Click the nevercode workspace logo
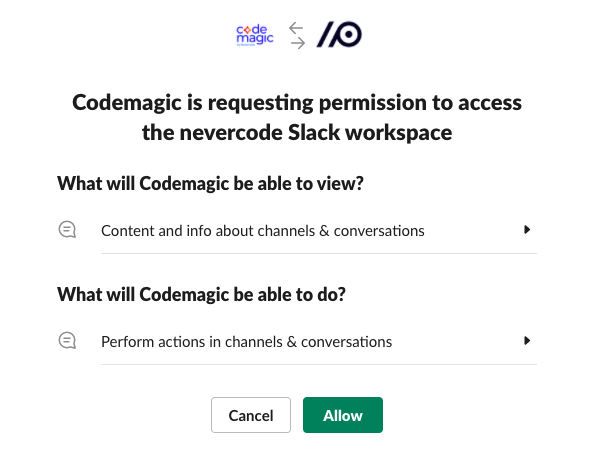The height and width of the screenshot is (461, 592). pos(339,34)
